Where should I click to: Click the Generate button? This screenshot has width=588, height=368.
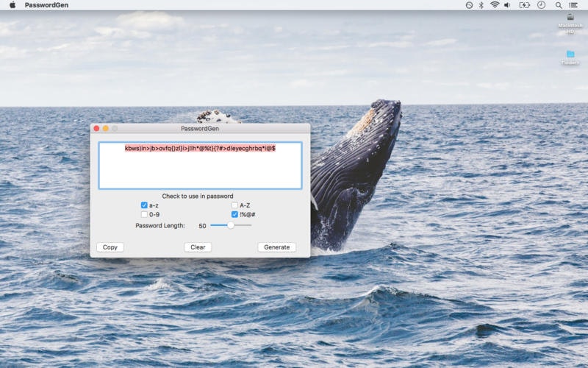(x=277, y=247)
